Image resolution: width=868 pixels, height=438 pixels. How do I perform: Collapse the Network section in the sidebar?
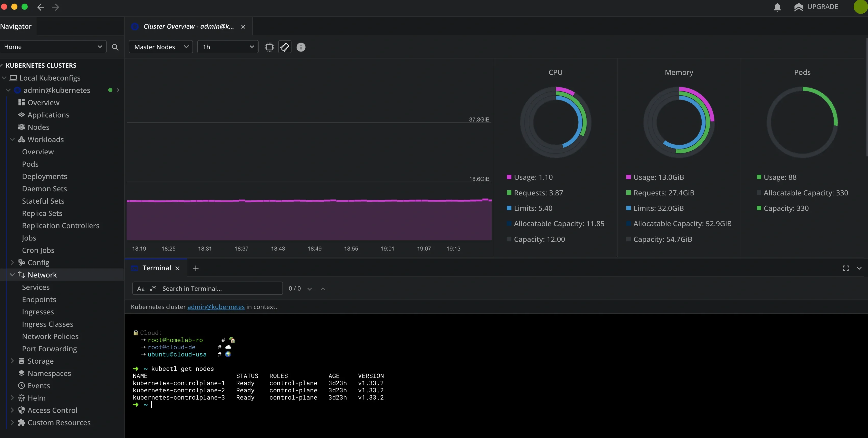pyautogui.click(x=13, y=275)
